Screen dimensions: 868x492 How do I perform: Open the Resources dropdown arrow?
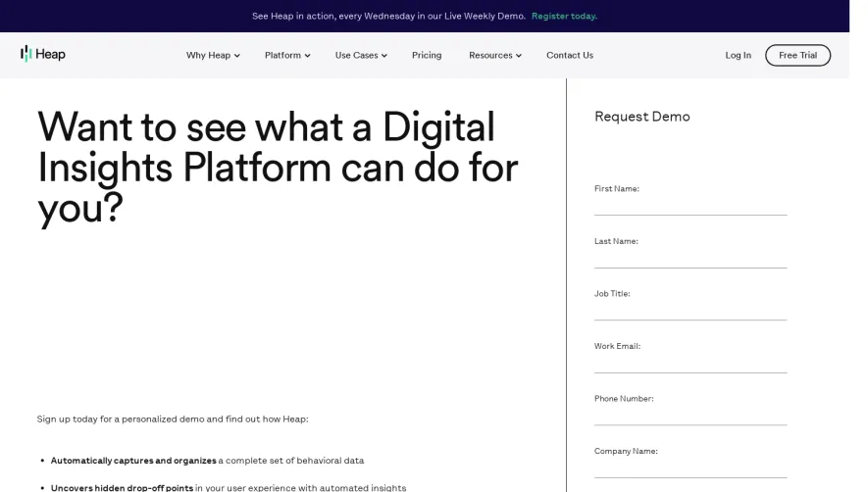[x=519, y=55]
